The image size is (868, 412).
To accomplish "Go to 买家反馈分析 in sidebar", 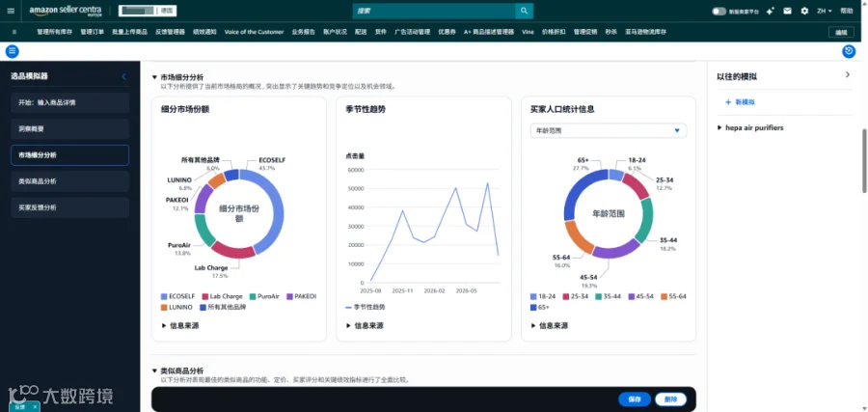I will [x=69, y=207].
